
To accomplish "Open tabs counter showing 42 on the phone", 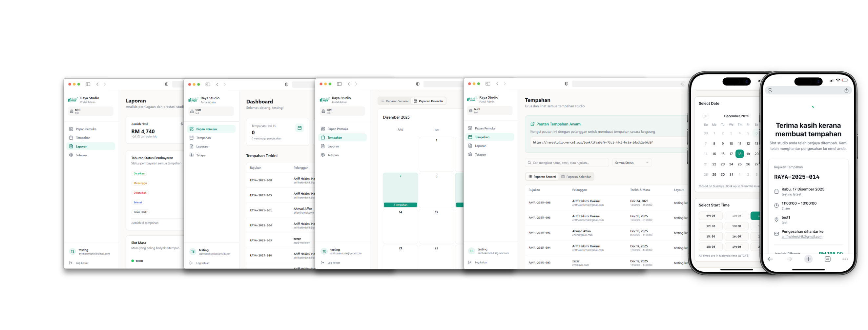I will 828,259.
